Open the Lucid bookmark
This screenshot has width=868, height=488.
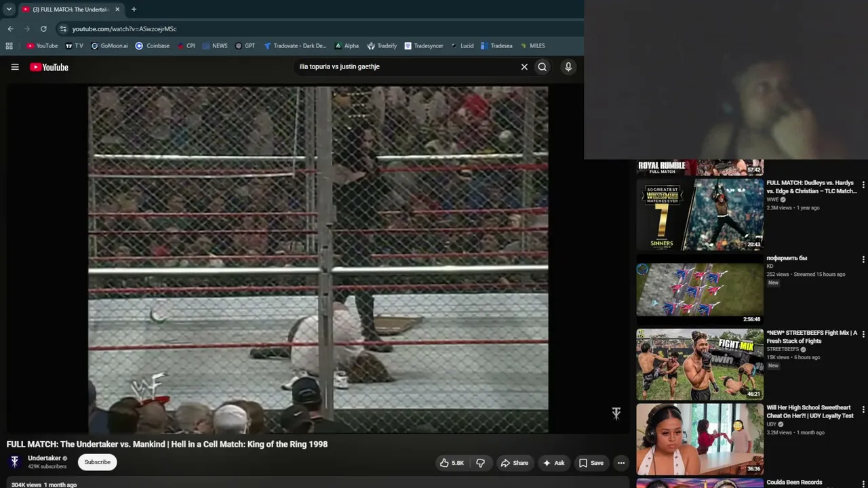[x=462, y=46]
